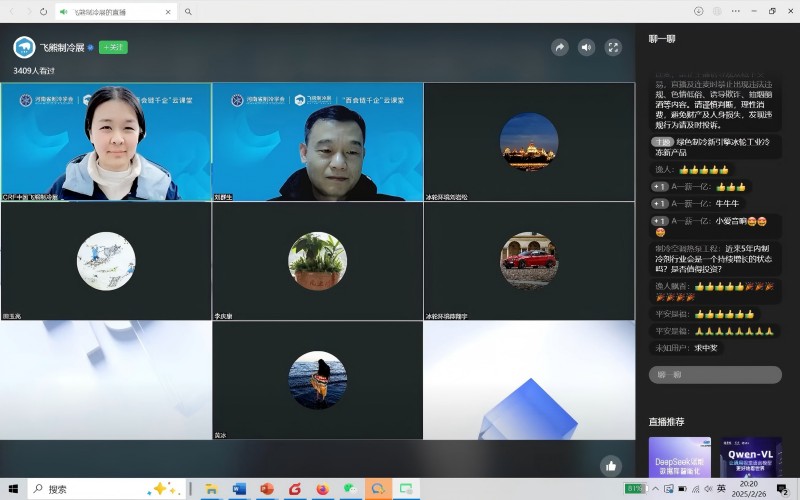Mute the livestream with the speaker icon
Image resolution: width=800 pixels, height=500 pixels.
click(x=587, y=47)
